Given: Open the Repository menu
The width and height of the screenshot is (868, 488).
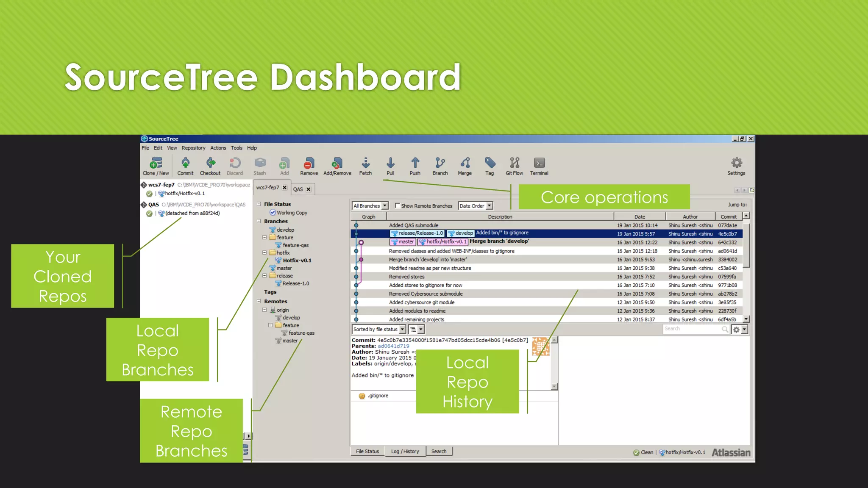Looking at the screenshot, I should (x=193, y=148).
